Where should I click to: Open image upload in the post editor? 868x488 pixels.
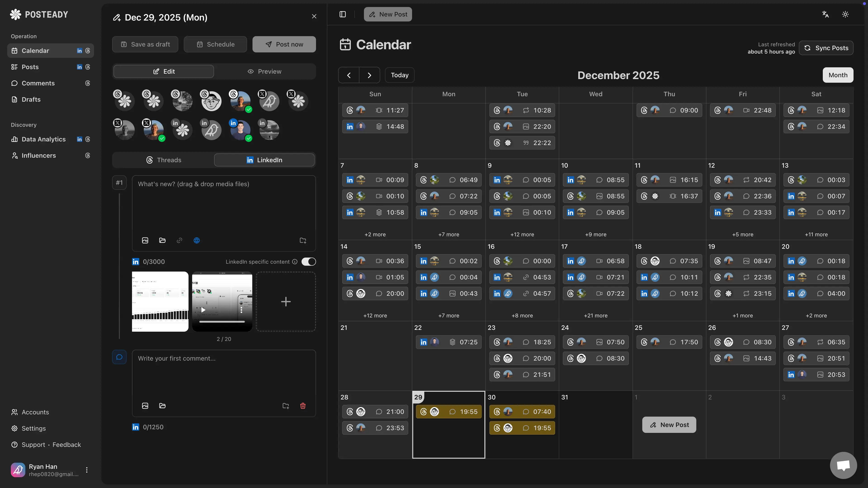coord(145,240)
